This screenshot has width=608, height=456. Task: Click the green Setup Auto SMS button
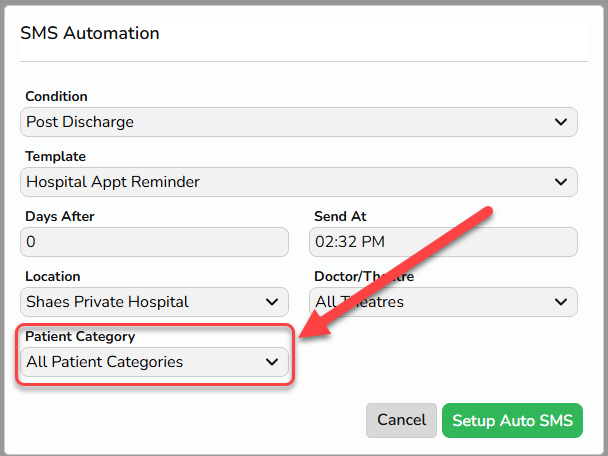(512, 420)
